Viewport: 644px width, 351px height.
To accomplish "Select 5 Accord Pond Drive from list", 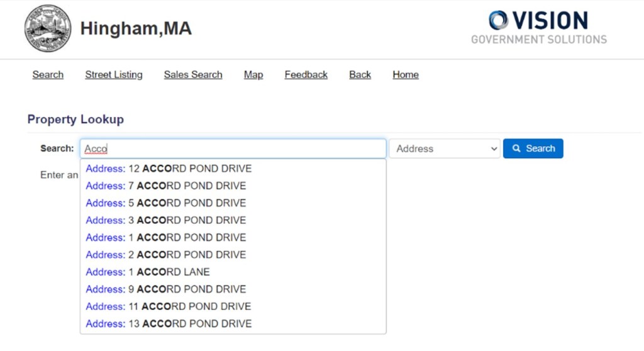I will click(x=166, y=203).
